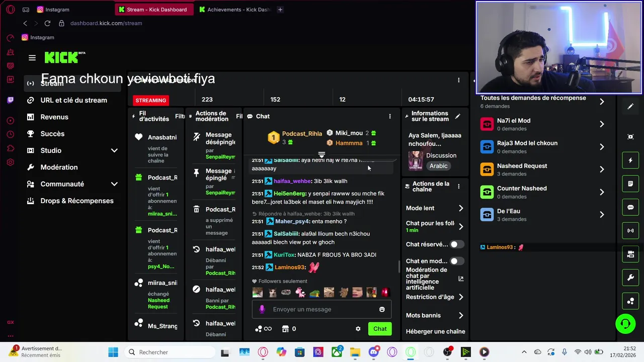Open AI chat moderation external link
644x362 pixels.
coord(461,279)
